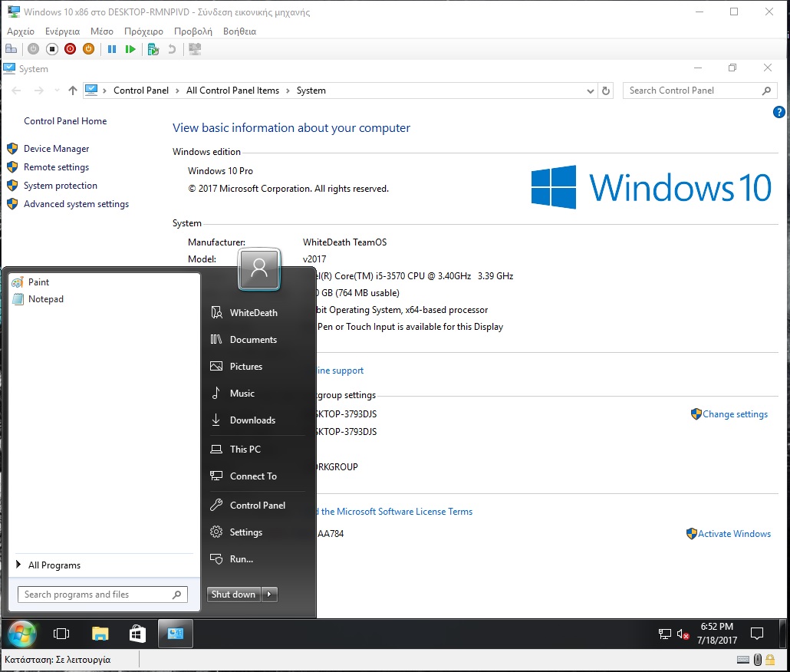Open the Βοήθεια menu
790x672 pixels.
coord(239,31)
